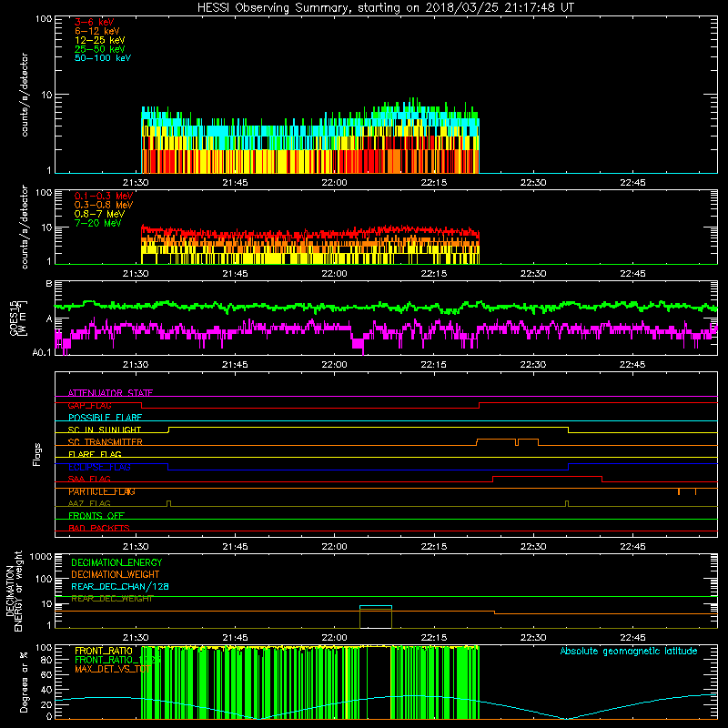Click the cyan REAR_DEC_CHAN rectangular bump
Image resolution: width=728 pixels, height=728 pixels.
point(376,606)
